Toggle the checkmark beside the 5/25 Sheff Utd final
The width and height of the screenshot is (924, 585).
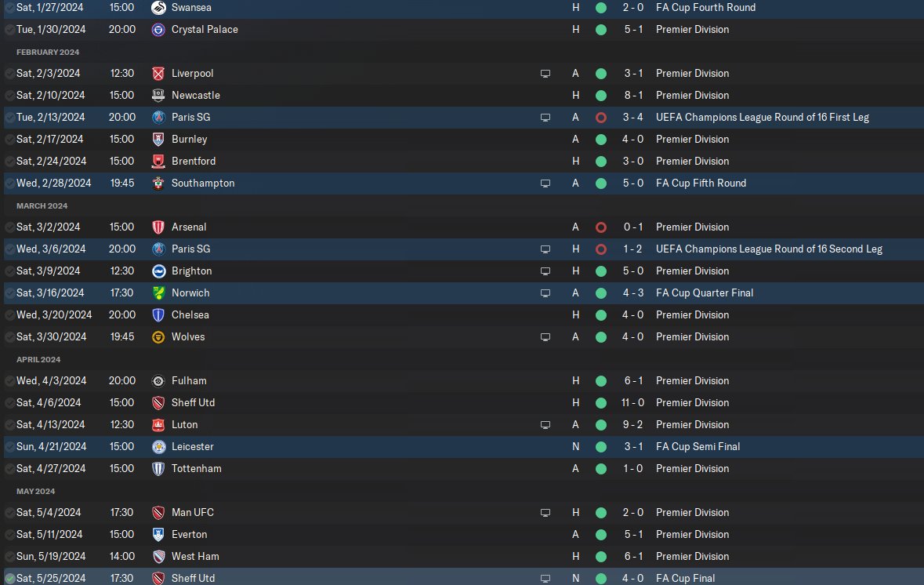pos(9,579)
